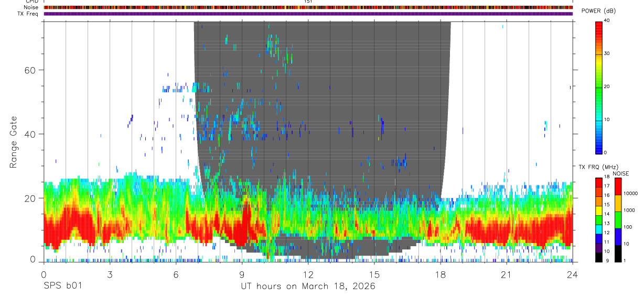The height and width of the screenshot is (297, 644).
Task: Click the Noise strip at plot top
Action: [308, 7]
